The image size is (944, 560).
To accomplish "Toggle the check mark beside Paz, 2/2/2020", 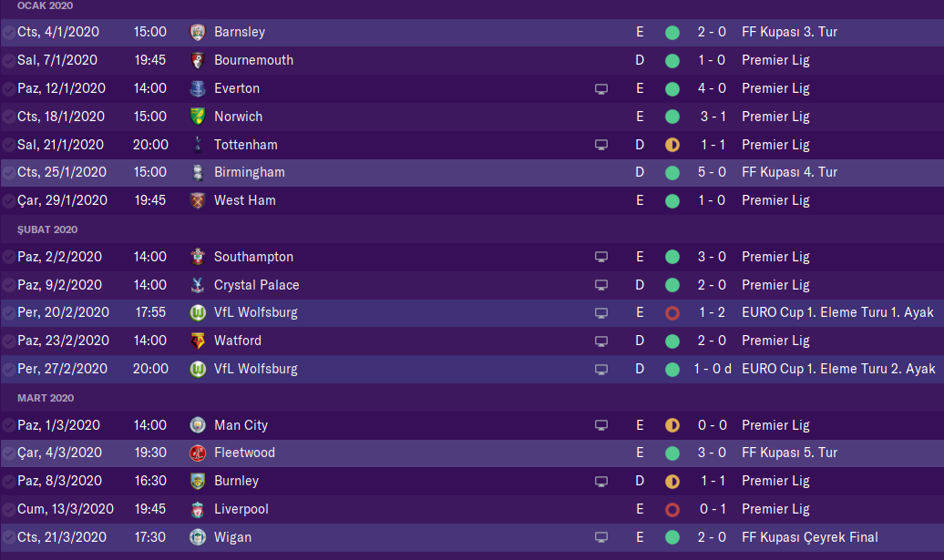I will [8, 257].
